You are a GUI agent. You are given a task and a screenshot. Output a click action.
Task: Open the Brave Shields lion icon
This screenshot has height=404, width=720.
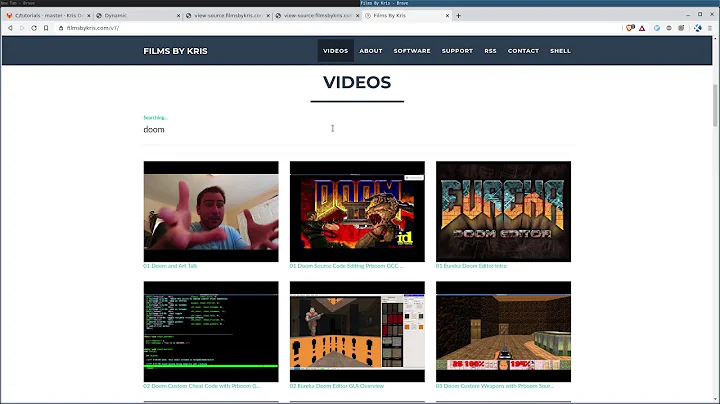[x=630, y=28]
